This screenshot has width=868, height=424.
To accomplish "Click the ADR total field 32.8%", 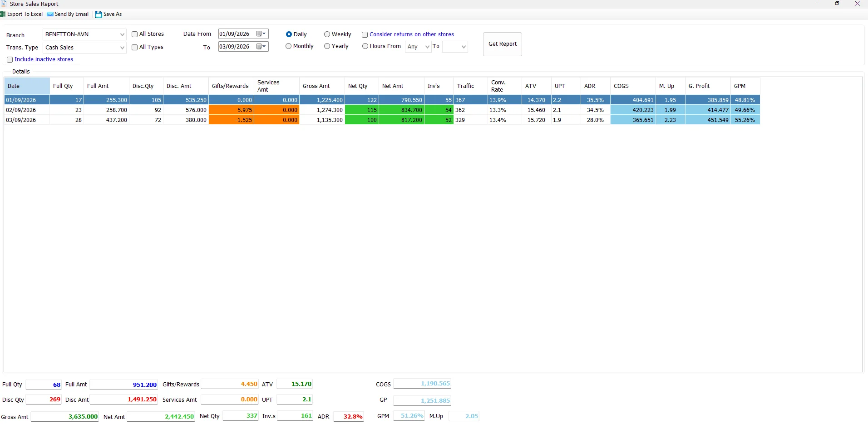I will (349, 416).
